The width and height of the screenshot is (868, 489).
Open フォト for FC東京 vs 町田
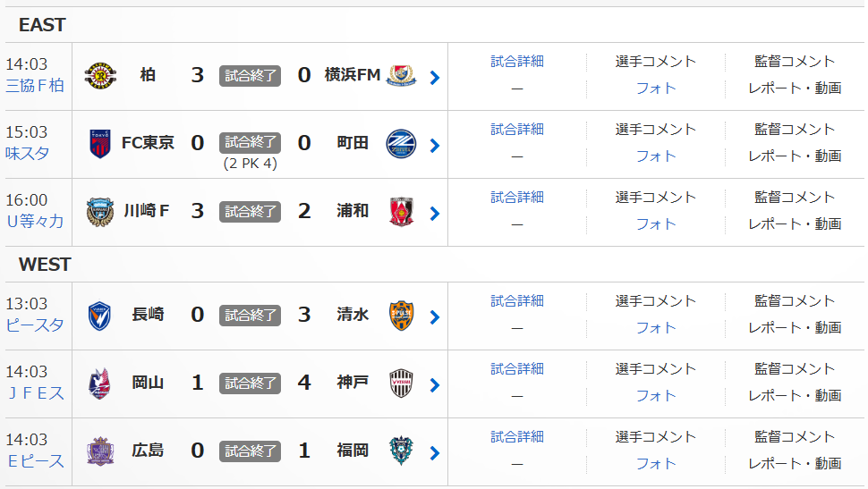click(656, 156)
